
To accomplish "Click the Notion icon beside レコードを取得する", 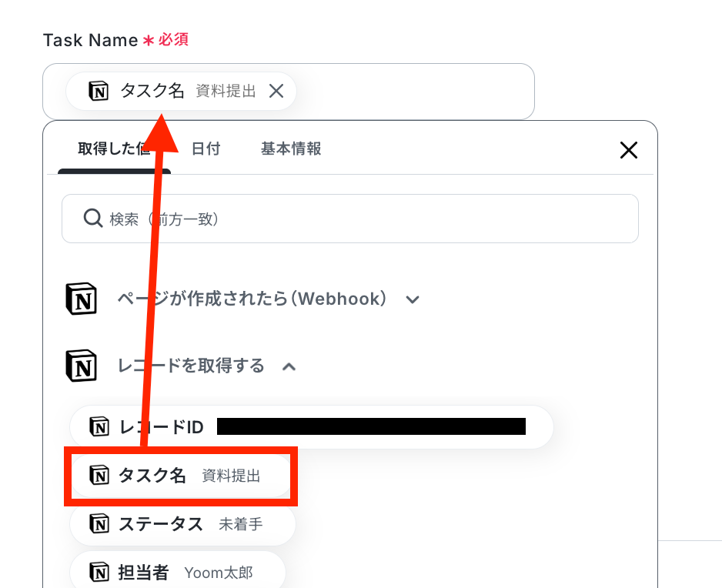I will 82,366.
